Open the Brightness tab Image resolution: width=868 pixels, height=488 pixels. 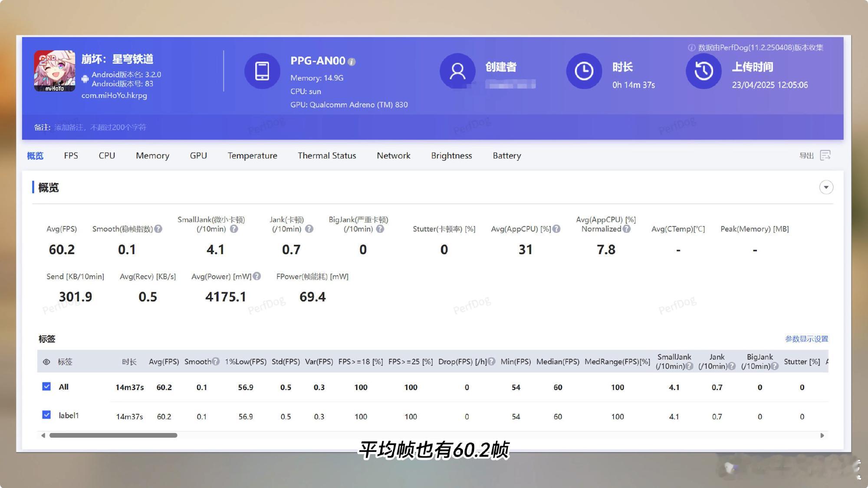click(x=451, y=156)
